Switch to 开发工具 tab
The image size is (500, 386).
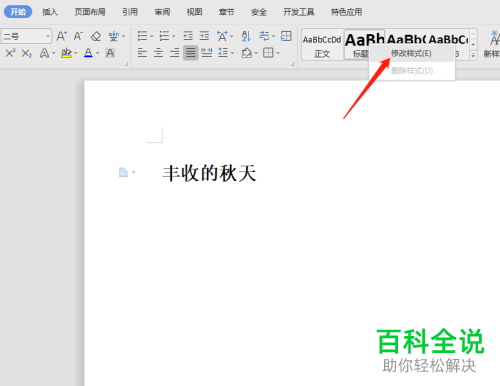pos(299,12)
